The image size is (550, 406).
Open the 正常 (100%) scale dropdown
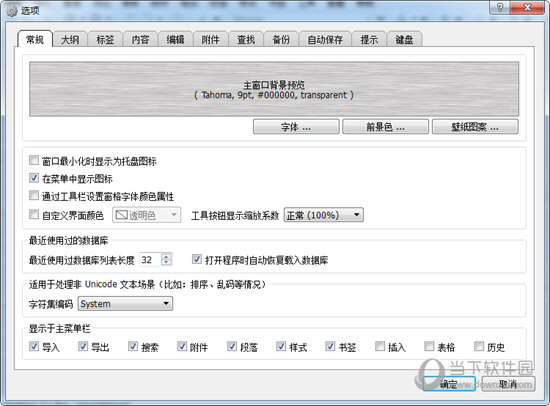(323, 215)
